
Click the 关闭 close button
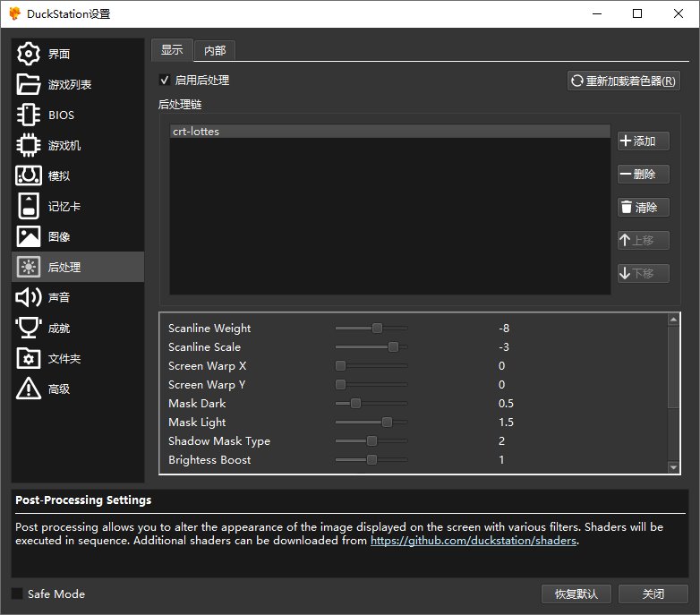click(x=653, y=594)
